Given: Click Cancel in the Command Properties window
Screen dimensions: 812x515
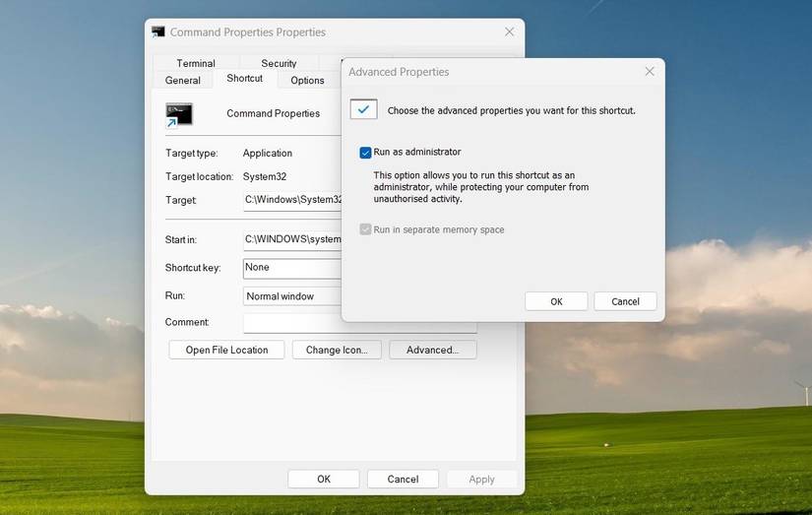Looking at the screenshot, I should [x=403, y=479].
